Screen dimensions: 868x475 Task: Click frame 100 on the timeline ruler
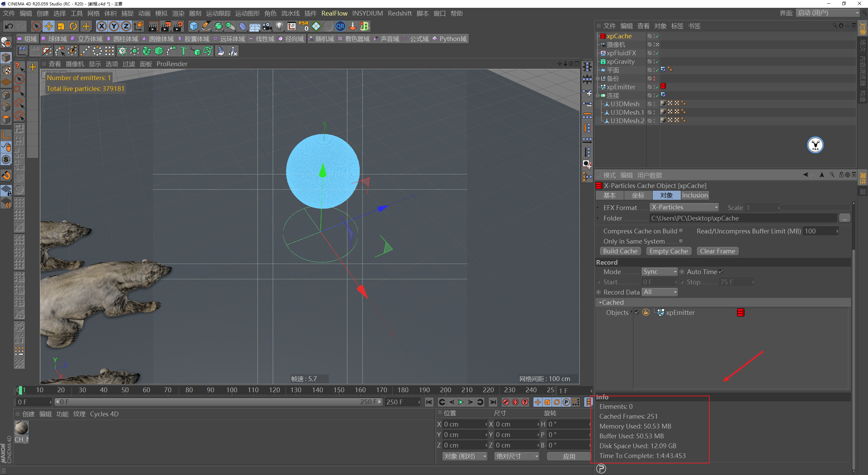pos(232,390)
